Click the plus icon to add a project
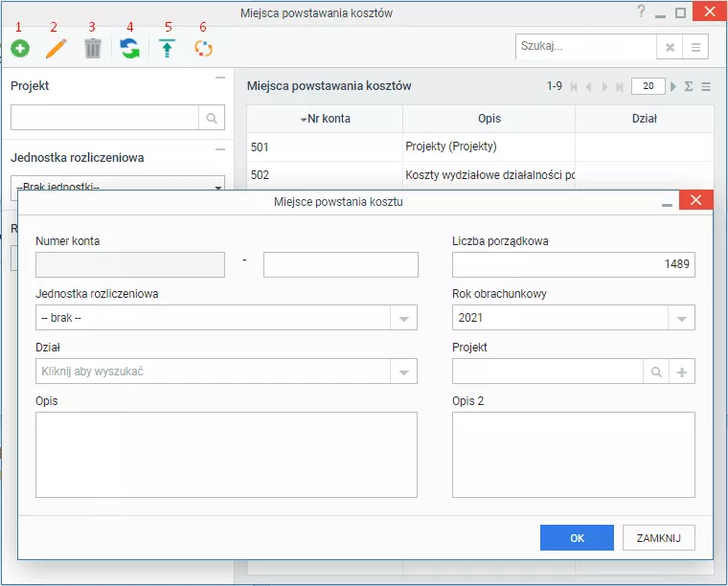The height and width of the screenshot is (586, 728). click(682, 372)
